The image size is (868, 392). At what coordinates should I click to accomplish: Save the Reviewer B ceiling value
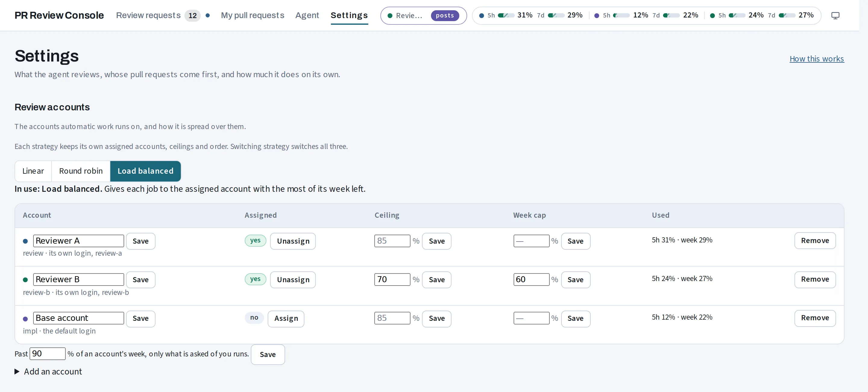pos(436,280)
